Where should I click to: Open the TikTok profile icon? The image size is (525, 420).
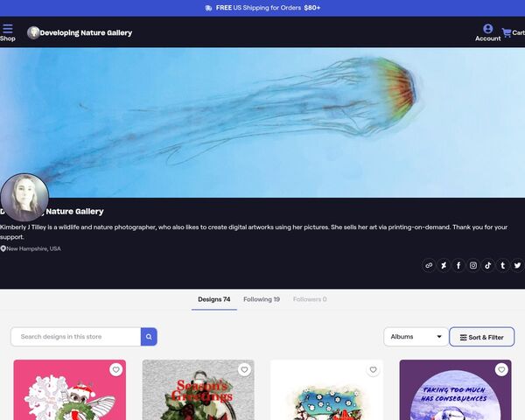click(x=488, y=266)
